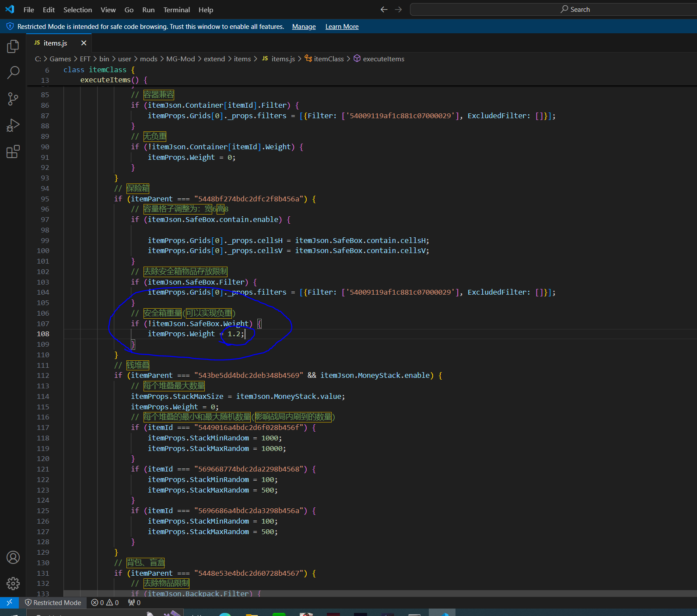Place cursor on value 1.2 at line 108
Viewport: 697px width, 616px height.
tap(234, 334)
